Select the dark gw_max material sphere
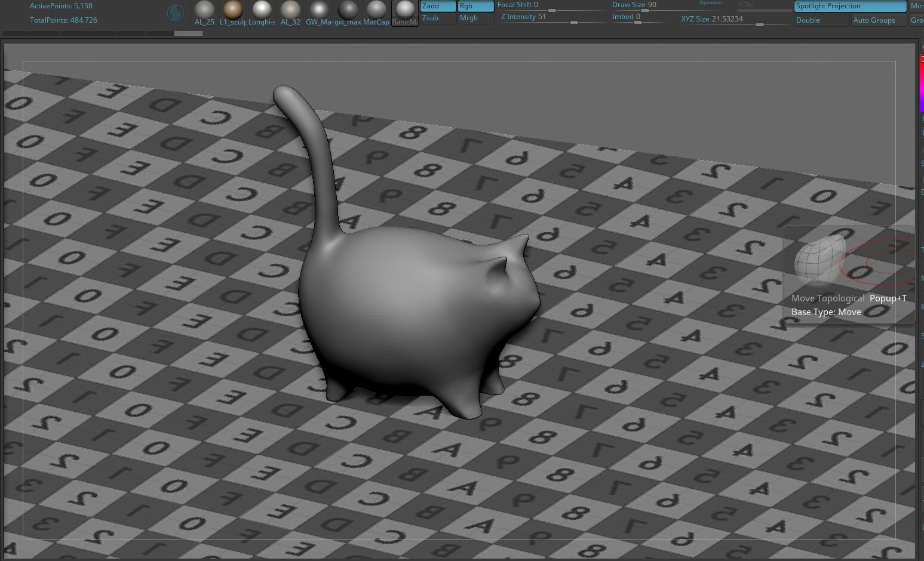Screen dimensions: 924x561 coord(348,13)
